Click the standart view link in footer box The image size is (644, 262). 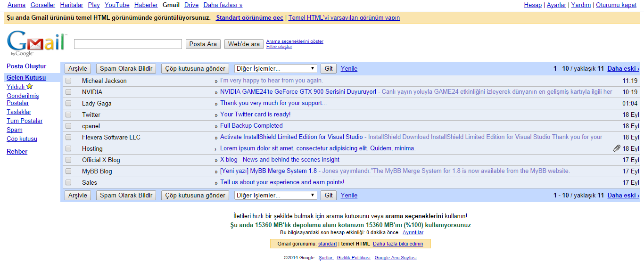pos(328,244)
